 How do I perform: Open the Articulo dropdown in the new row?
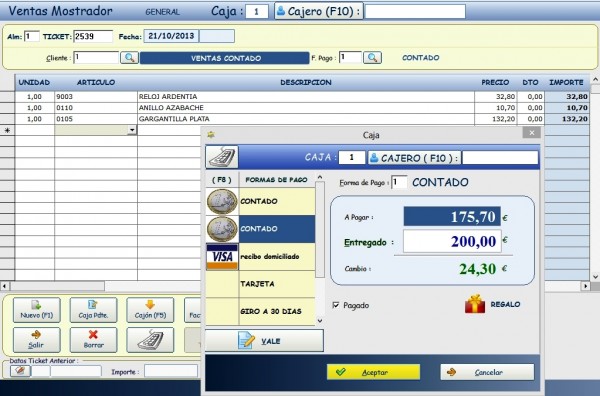132,130
